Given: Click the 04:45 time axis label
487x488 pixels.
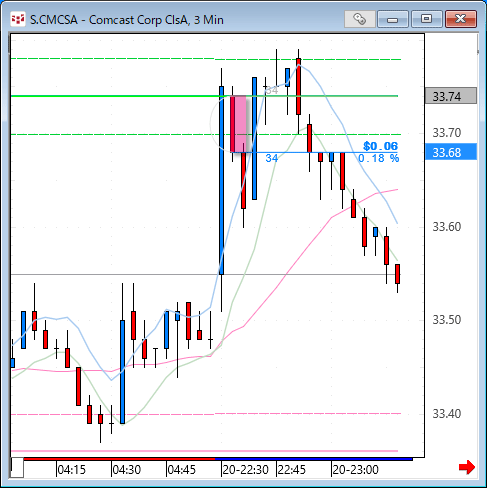Looking at the screenshot, I should pos(181,470).
